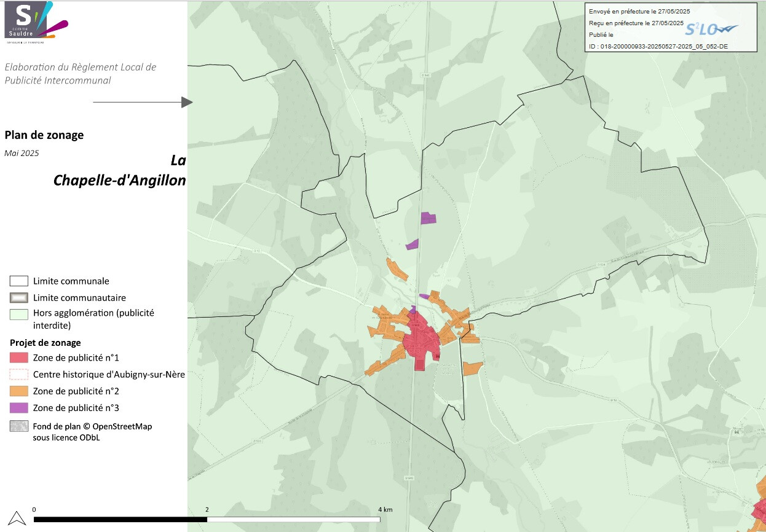The width and height of the screenshot is (766, 532).
Task: Click the Sauldre community logo
Action: [x=36, y=23]
